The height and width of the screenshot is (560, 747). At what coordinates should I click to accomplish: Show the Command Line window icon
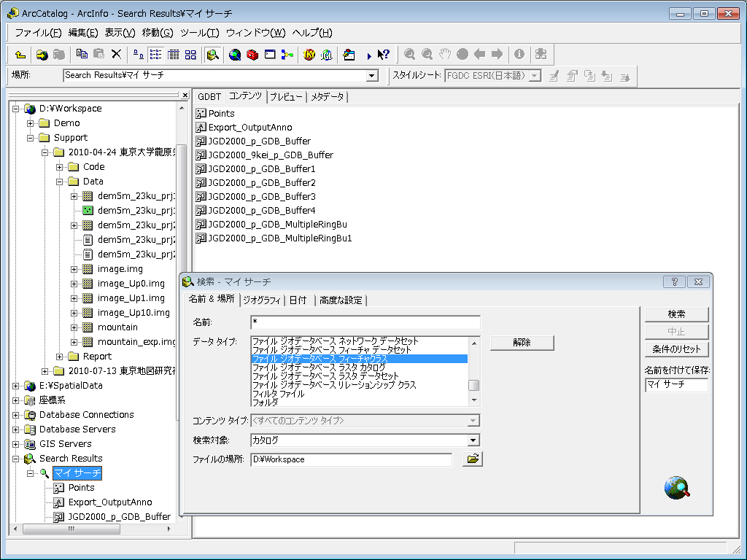coord(270,54)
